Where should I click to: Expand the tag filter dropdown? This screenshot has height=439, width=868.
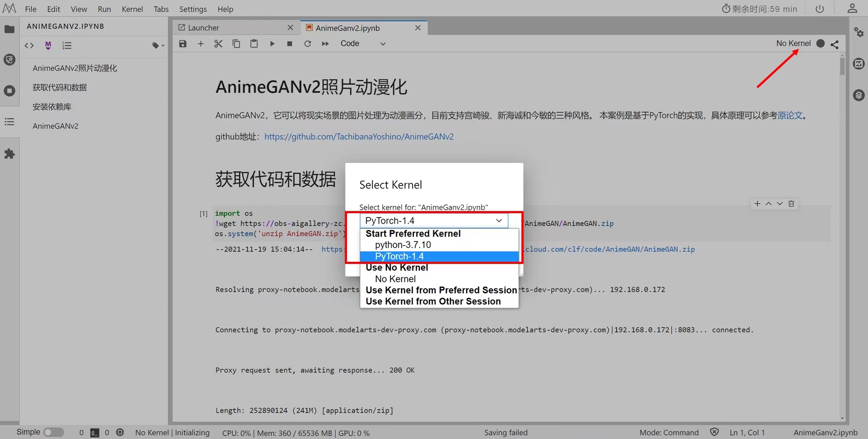click(158, 46)
